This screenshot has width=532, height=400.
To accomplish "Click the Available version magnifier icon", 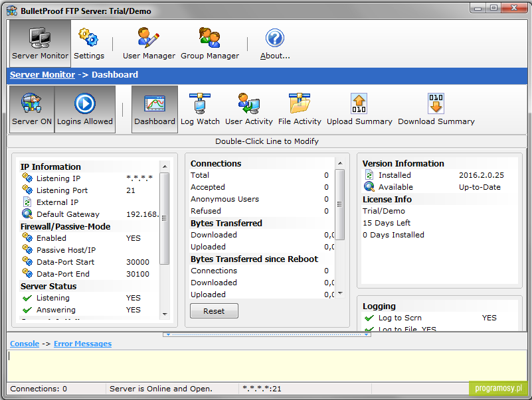I will click(x=369, y=187).
